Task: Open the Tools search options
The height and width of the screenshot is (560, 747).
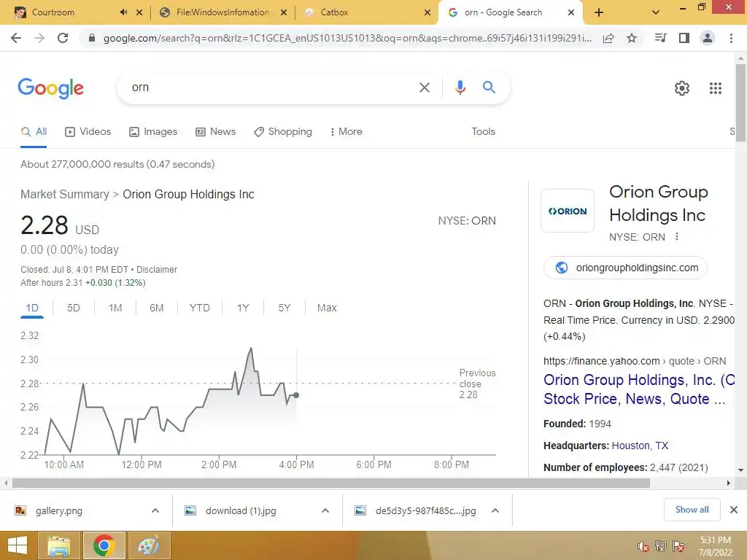Action: [483, 131]
